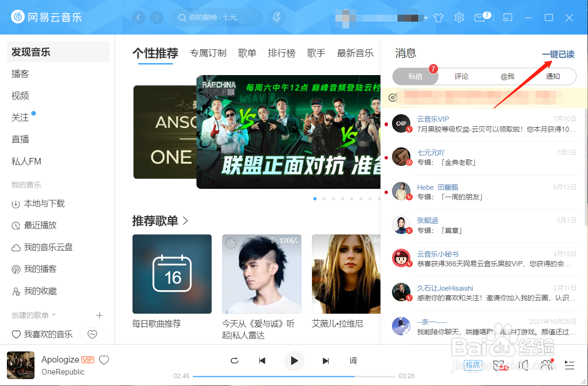
Task: Select the 评论 message tab
Action: click(x=461, y=76)
